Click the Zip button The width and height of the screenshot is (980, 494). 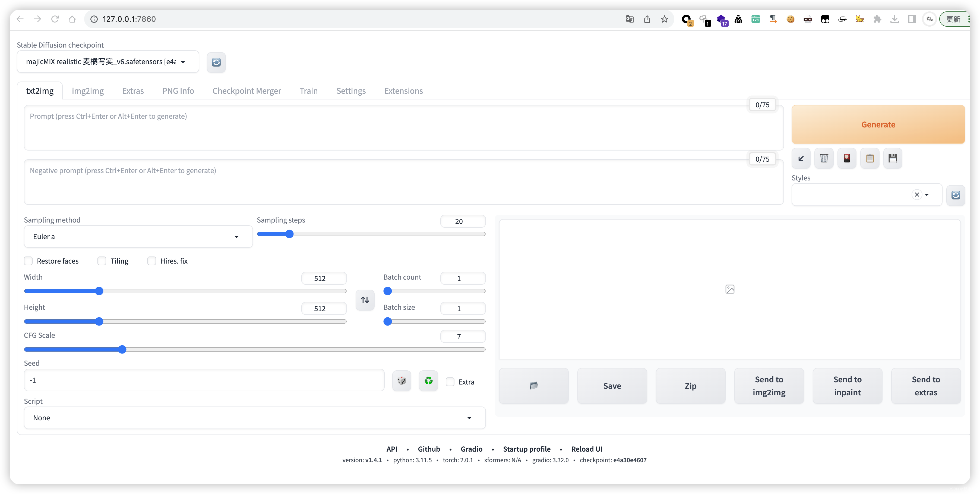click(x=691, y=386)
